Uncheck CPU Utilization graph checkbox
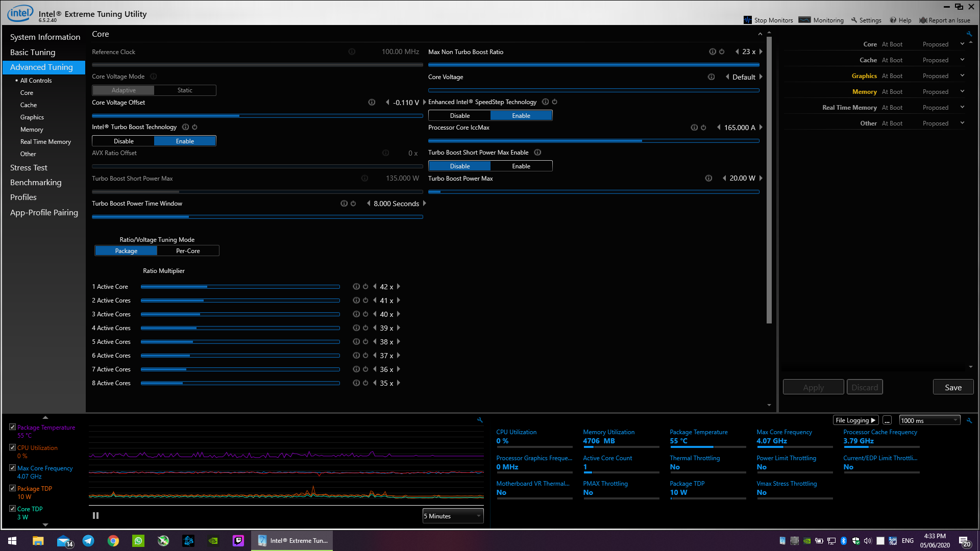 coord(13,447)
